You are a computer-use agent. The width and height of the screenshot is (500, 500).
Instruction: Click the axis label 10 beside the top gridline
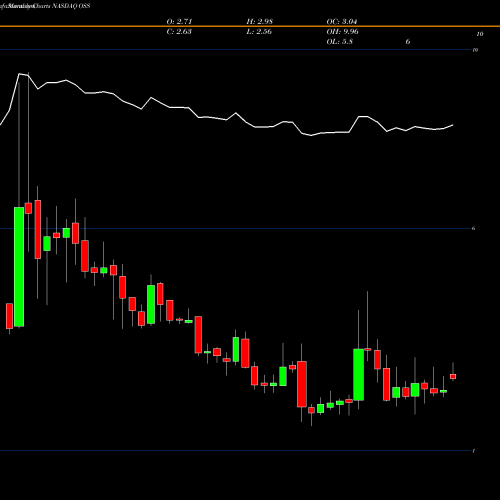click(x=475, y=50)
